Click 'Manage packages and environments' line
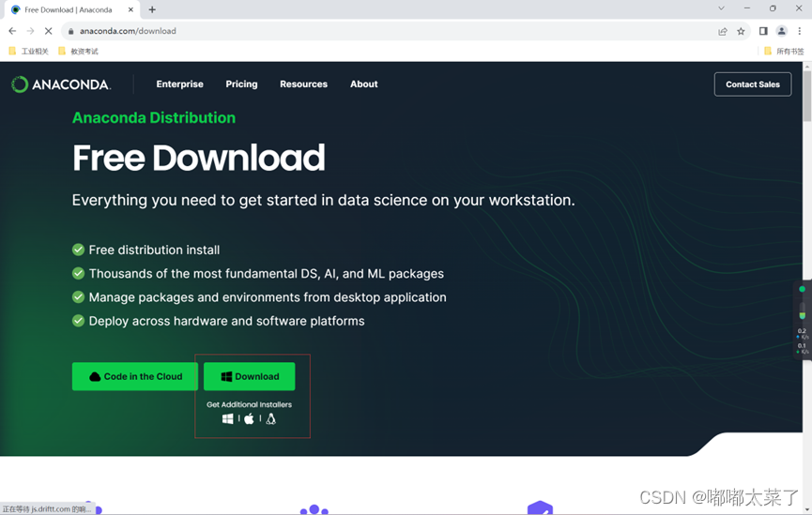This screenshot has height=515, width=812. (x=268, y=297)
